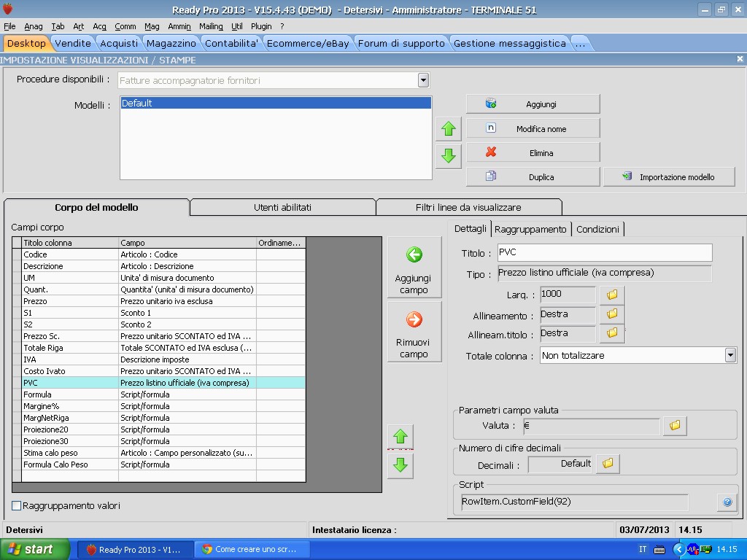The width and height of the screenshot is (747, 560).
Task: Enable Raggruppamento valori checkbox
Action: pos(16,506)
